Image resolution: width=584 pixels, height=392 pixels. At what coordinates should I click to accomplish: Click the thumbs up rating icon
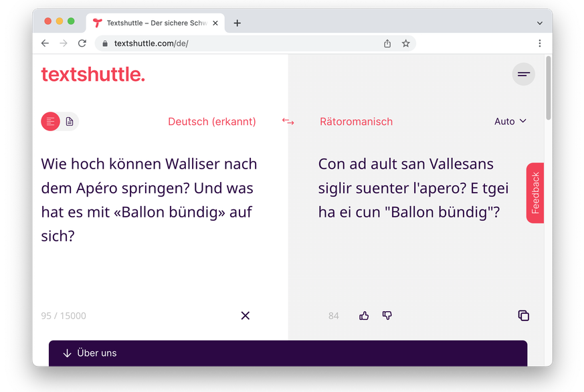click(364, 316)
